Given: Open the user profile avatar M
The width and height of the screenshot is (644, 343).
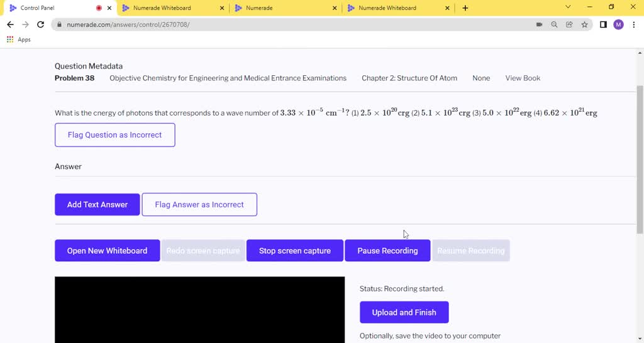Looking at the screenshot, I should (x=618, y=24).
